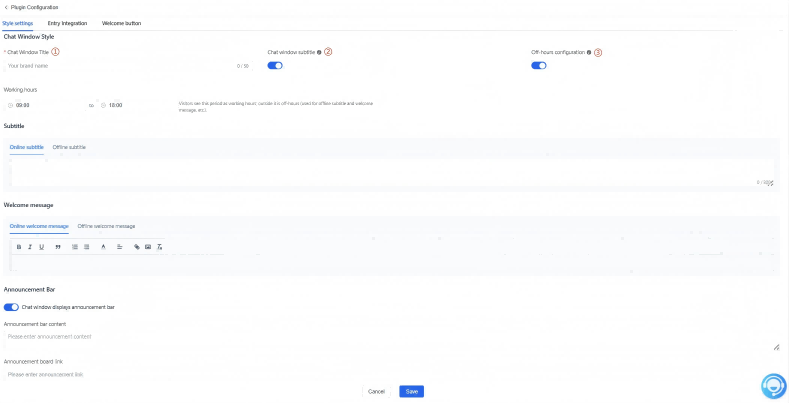Screen dimensions: 789x403
Task: Click the clock icon for 09:00 start time
Action: [x=10, y=106]
